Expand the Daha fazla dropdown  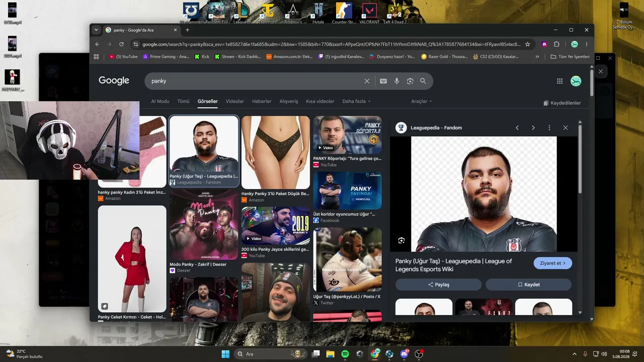pyautogui.click(x=356, y=101)
